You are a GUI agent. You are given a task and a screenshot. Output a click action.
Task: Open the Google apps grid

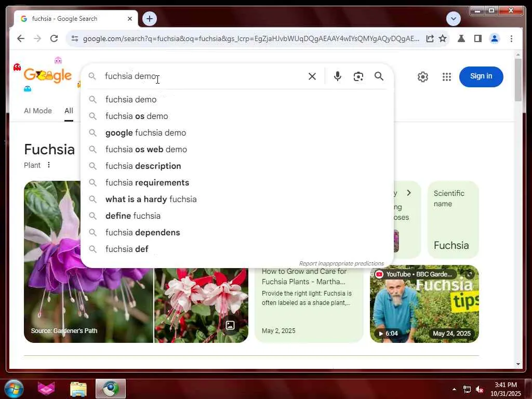coord(447,77)
